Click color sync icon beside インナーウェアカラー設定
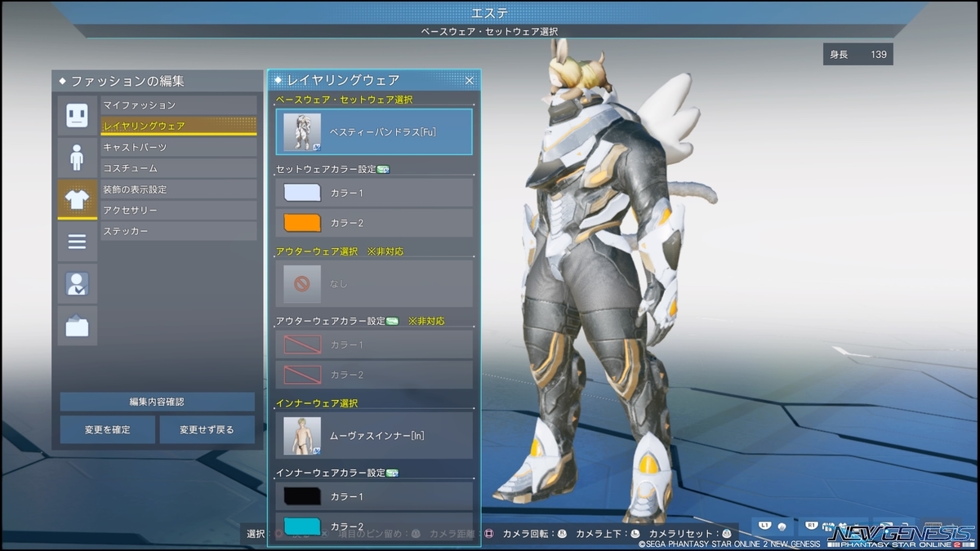This screenshot has height=551, width=980. point(393,473)
